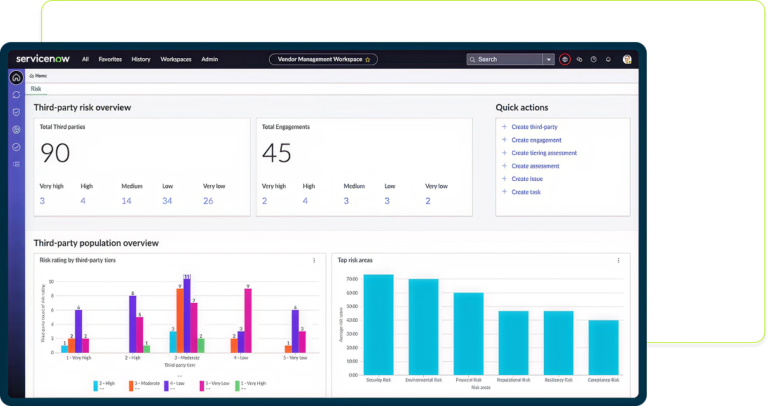Click the Home breadcrumb text
The width and height of the screenshot is (768, 406).
(41, 76)
